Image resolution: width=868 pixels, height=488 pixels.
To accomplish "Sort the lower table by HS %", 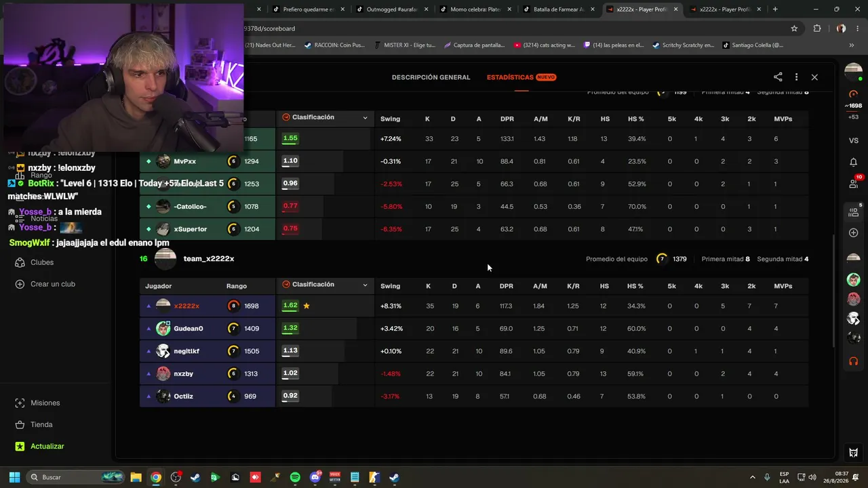I will coord(635,286).
